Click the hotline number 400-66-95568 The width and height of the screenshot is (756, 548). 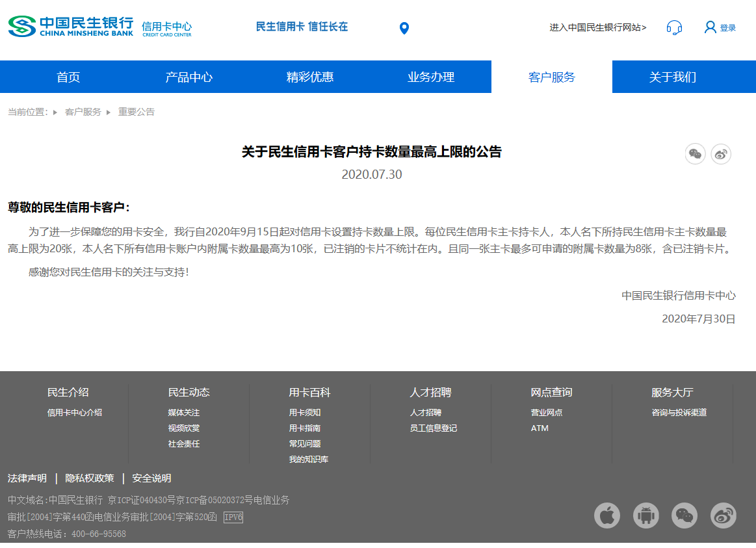point(99,534)
